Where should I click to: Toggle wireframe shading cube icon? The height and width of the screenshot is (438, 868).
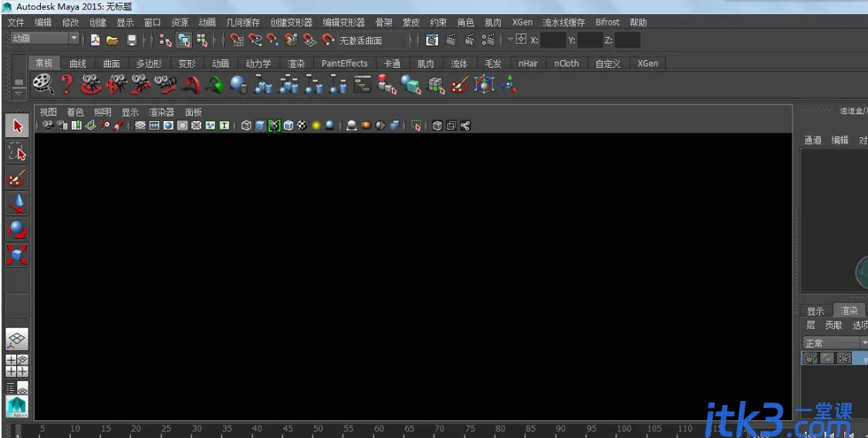246,126
